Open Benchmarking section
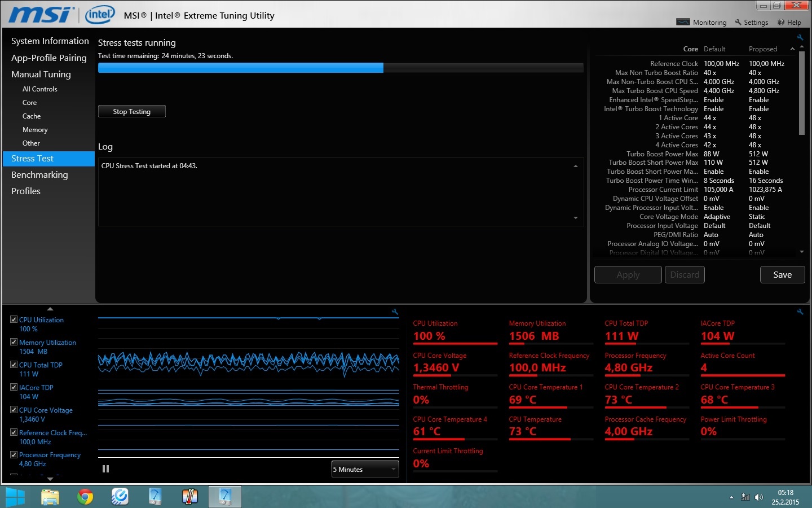The height and width of the screenshot is (508, 812). 39,175
